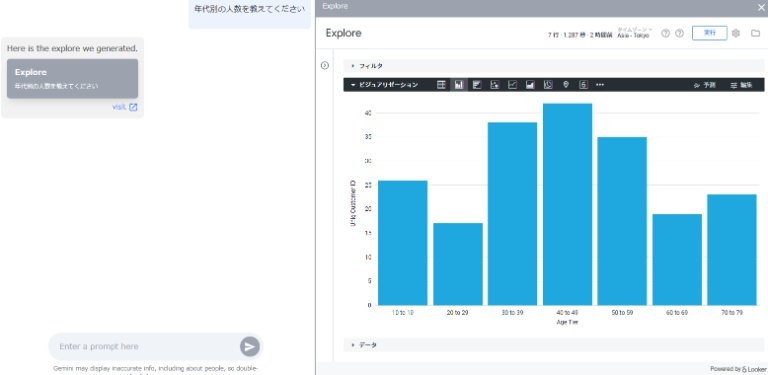Click the '10 to 19' axis label

tap(403, 312)
